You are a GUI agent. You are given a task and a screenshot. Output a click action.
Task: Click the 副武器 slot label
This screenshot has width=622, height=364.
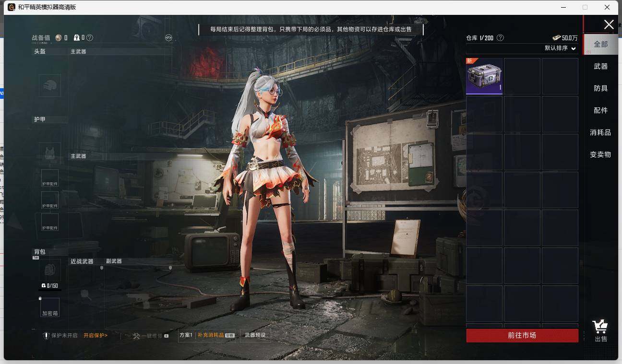pyautogui.click(x=114, y=261)
